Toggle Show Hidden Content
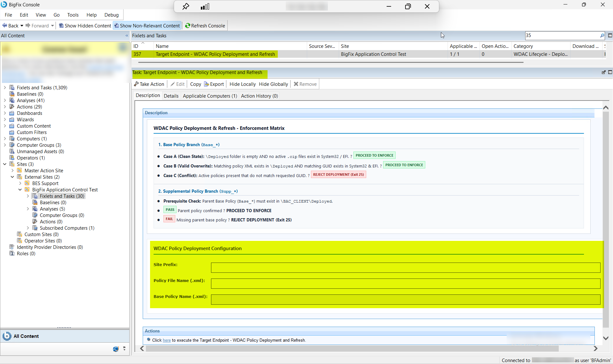 85,26
